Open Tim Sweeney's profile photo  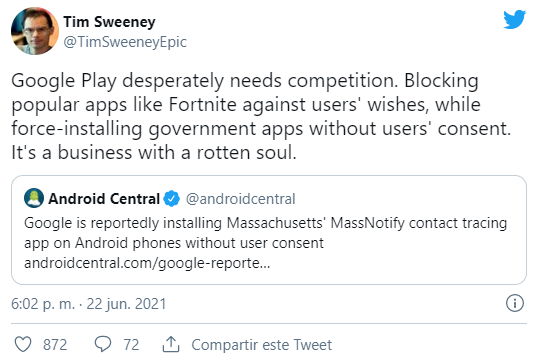[x=35, y=31]
